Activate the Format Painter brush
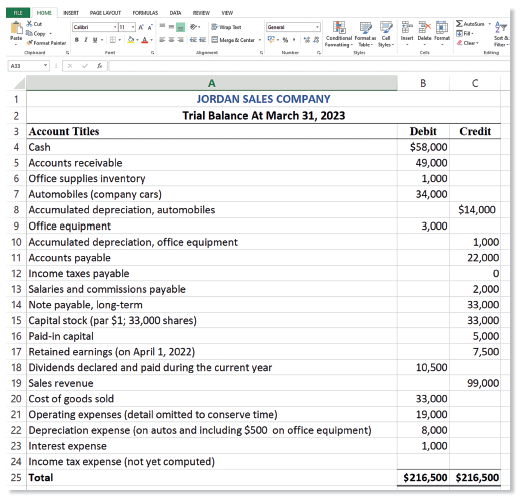The width and height of the screenshot is (524, 502). (x=29, y=42)
